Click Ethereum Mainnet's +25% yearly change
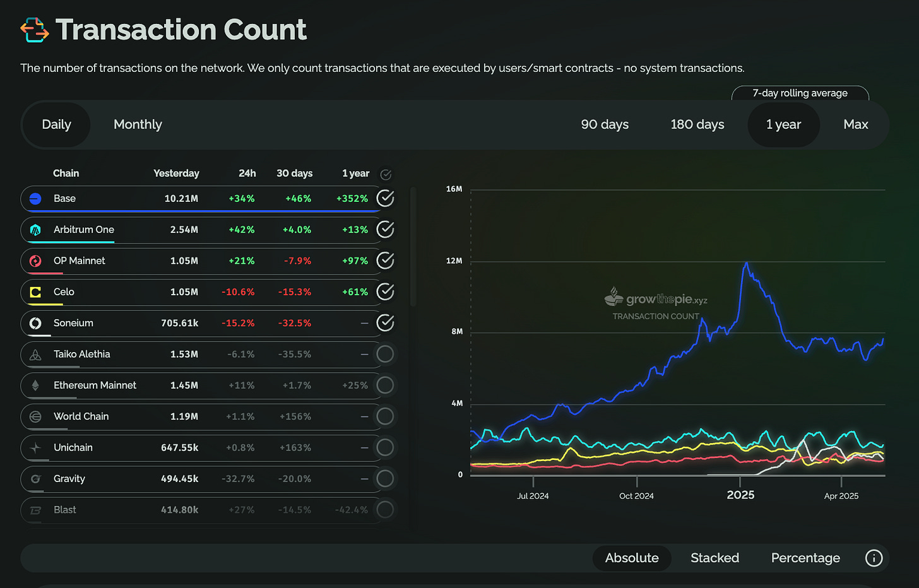919x588 pixels. [x=355, y=385]
